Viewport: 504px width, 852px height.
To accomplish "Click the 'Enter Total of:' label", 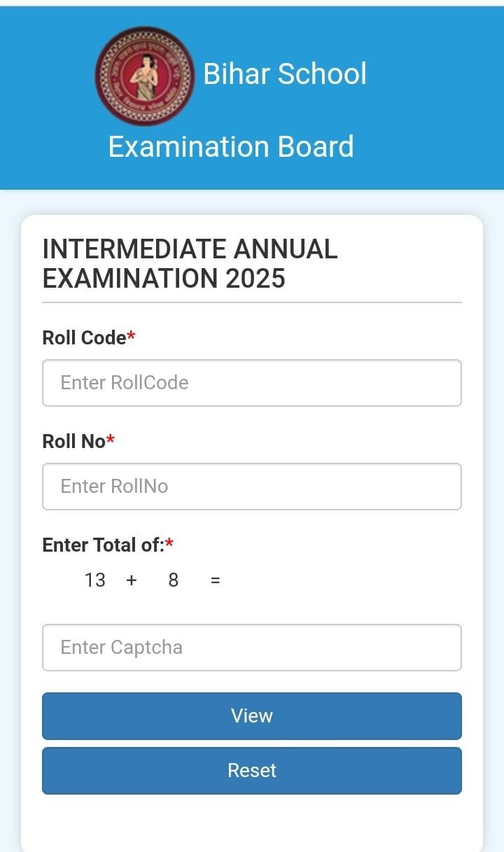I will [103, 545].
